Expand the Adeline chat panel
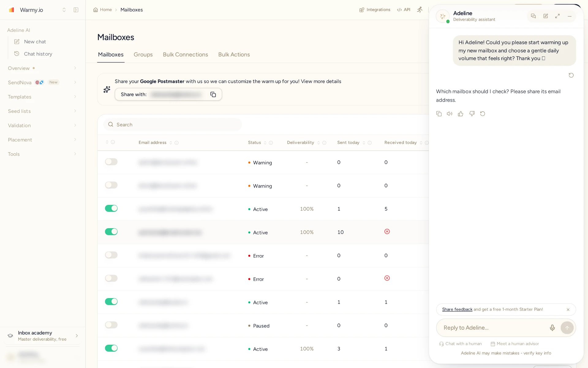This screenshot has height=368, width=588. point(557,16)
